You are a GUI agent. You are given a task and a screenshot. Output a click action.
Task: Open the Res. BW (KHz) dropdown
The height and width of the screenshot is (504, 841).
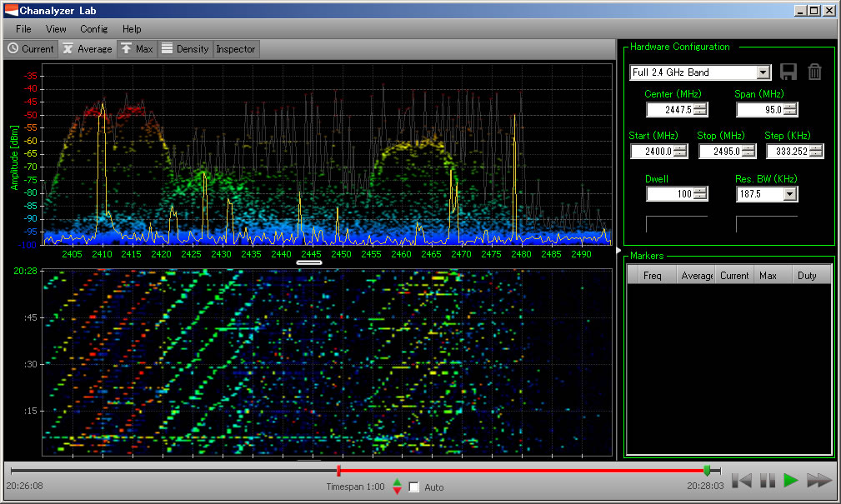pyautogui.click(x=790, y=194)
